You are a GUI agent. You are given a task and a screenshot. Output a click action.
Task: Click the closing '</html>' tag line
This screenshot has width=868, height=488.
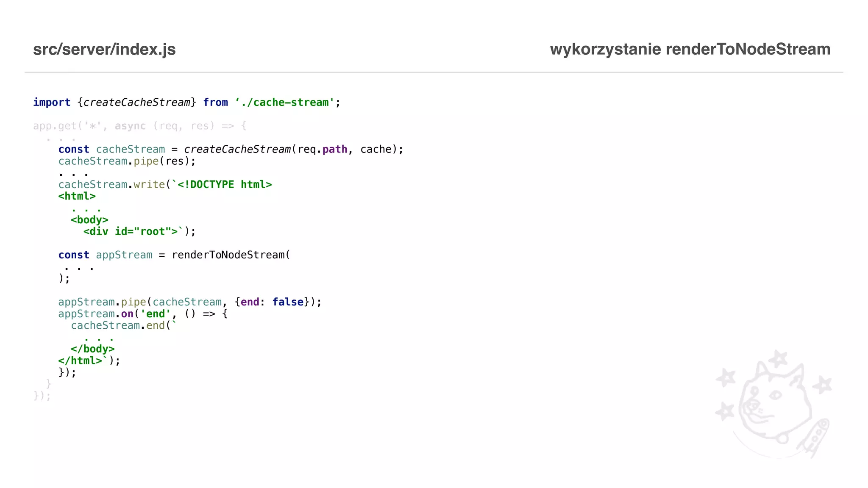pyautogui.click(x=81, y=361)
